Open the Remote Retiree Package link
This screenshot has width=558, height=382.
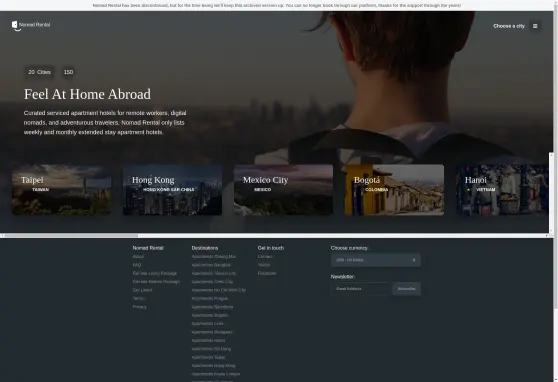[x=156, y=282]
